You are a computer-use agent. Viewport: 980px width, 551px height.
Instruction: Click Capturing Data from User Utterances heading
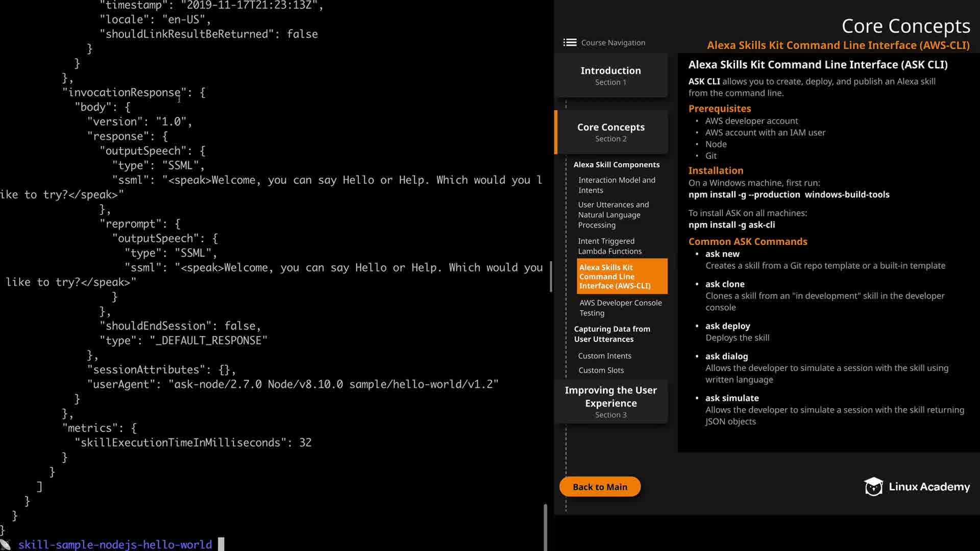click(611, 334)
